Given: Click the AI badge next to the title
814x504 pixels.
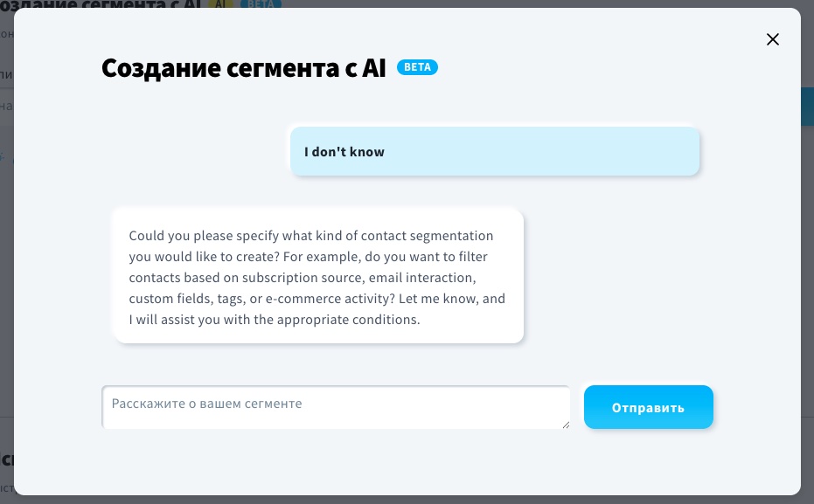Looking at the screenshot, I should coord(221,3).
